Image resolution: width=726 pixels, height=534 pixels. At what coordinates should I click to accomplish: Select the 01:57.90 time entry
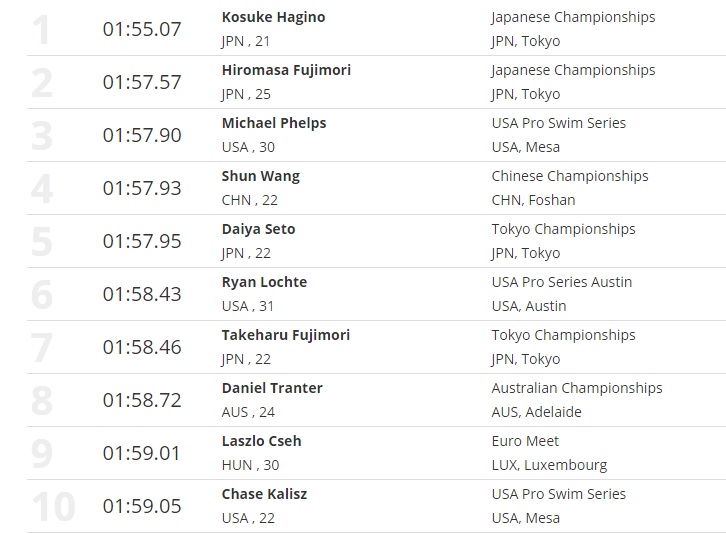point(142,135)
